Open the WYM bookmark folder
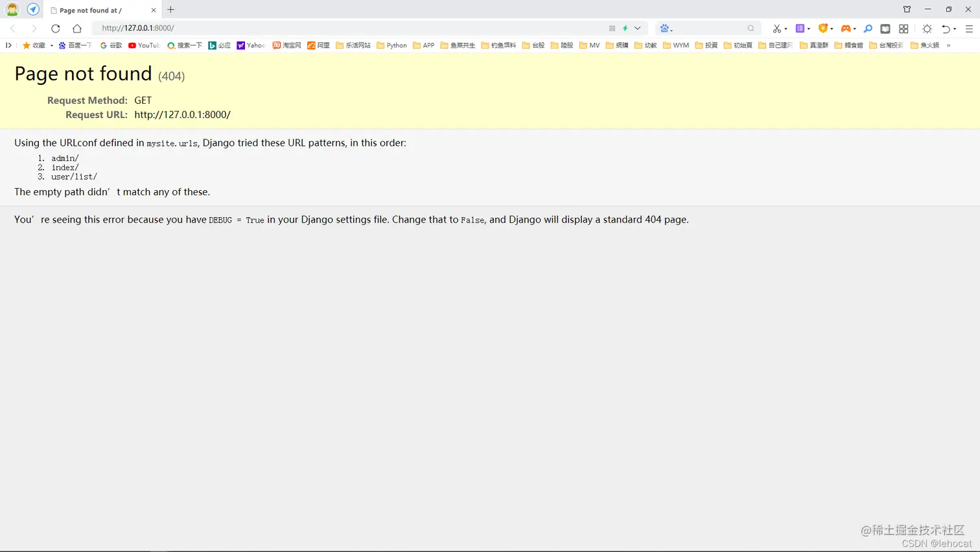Viewport: 980px width, 552px height. pos(676,45)
